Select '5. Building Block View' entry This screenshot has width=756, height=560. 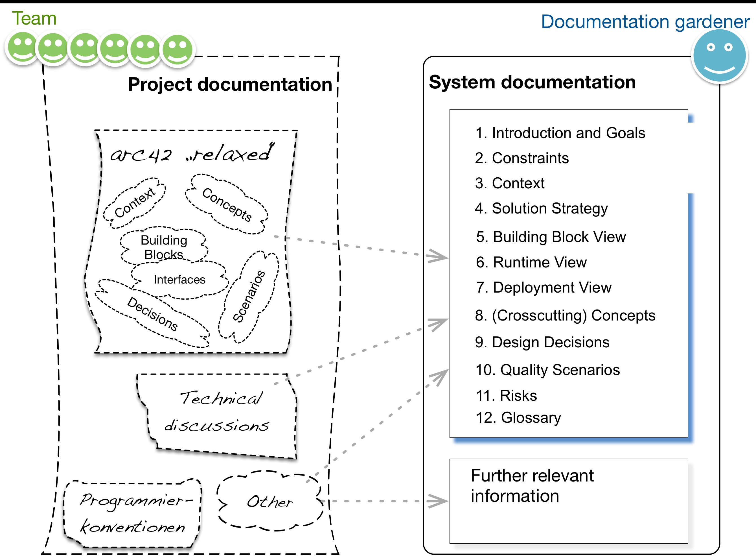(551, 237)
